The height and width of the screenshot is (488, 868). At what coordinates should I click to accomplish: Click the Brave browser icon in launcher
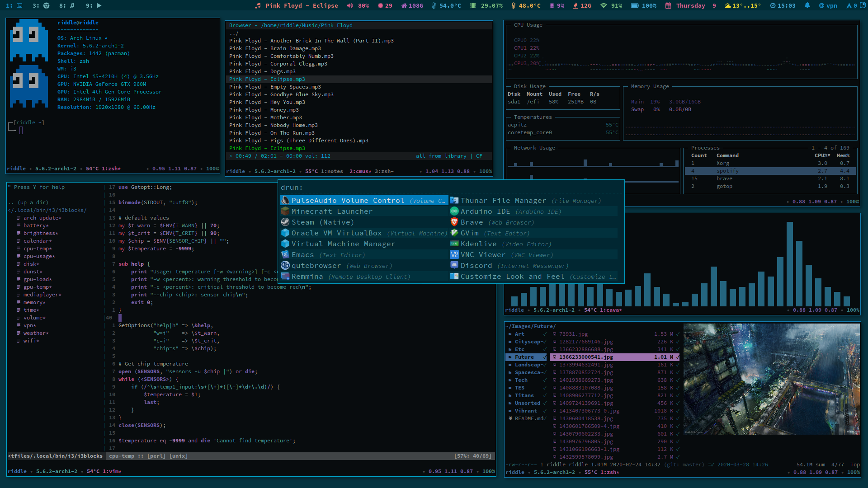[x=454, y=222]
